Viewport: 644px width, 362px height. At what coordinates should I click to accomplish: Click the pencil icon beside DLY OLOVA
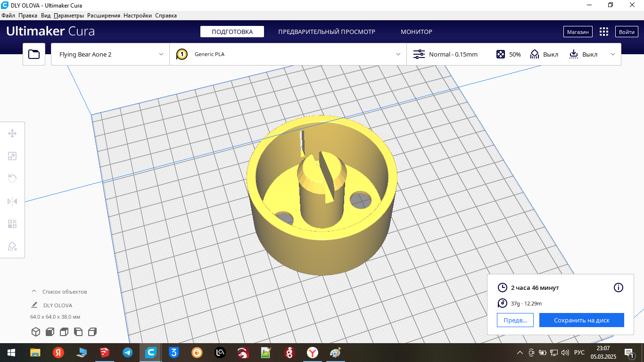click(x=34, y=305)
